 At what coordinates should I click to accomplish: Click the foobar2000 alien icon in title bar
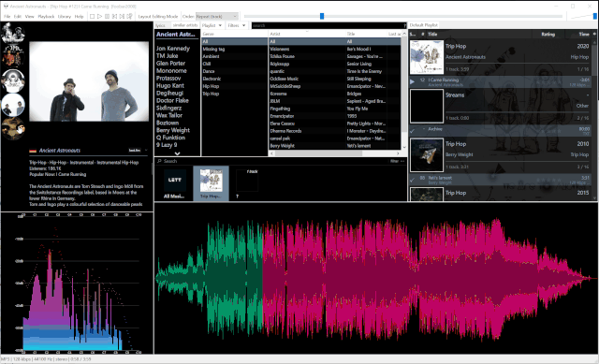coord(6,7)
